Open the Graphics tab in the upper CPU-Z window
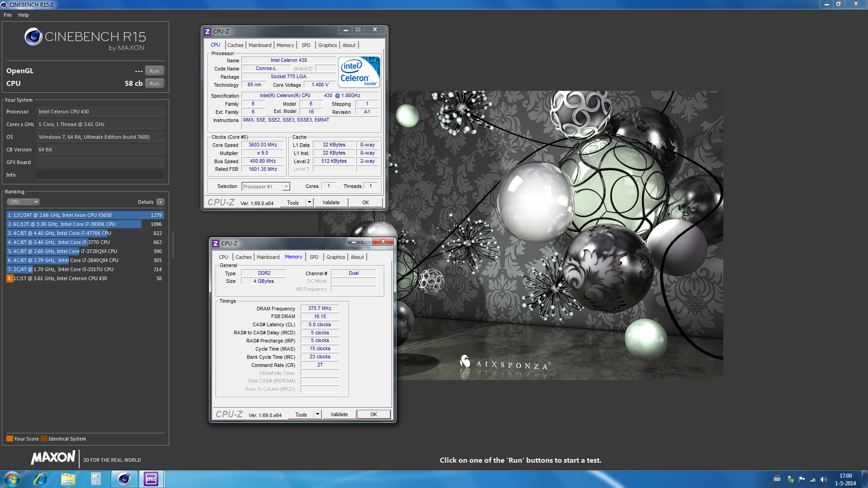868x488 pixels. click(x=328, y=45)
